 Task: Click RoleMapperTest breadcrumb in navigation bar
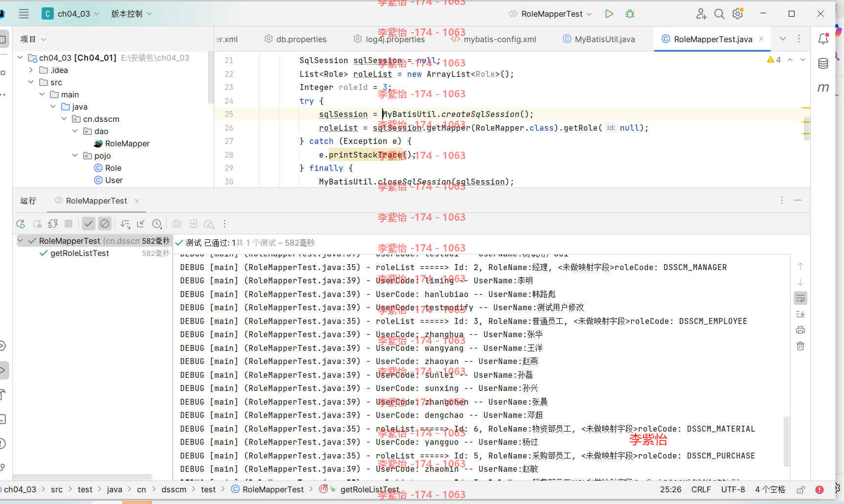click(268, 489)
